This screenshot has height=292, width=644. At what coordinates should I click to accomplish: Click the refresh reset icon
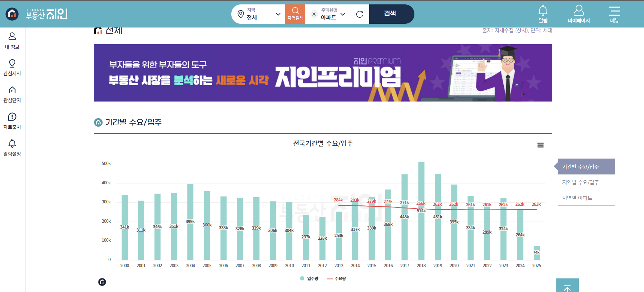pos(360,14)
